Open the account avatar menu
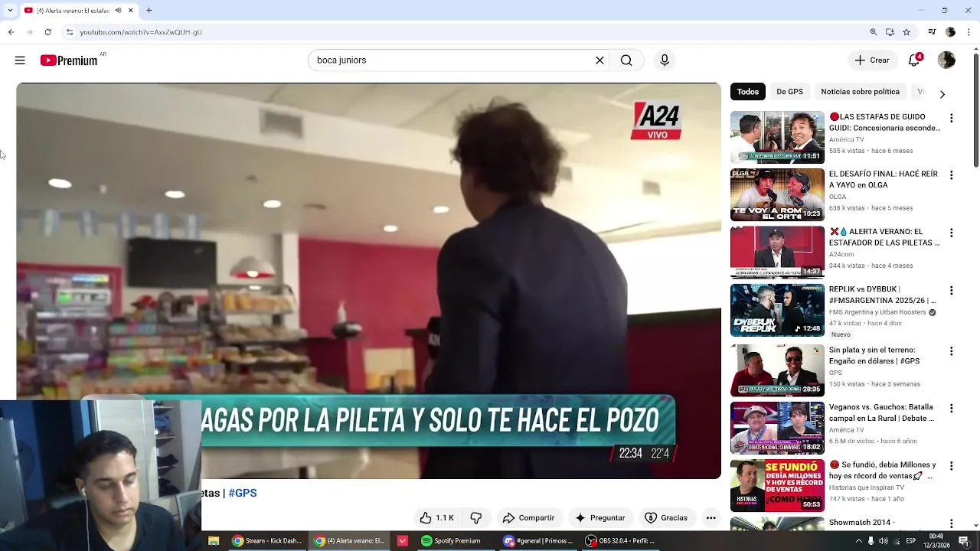The height and width of the screenshot is (551, 980). click(947, 60)
